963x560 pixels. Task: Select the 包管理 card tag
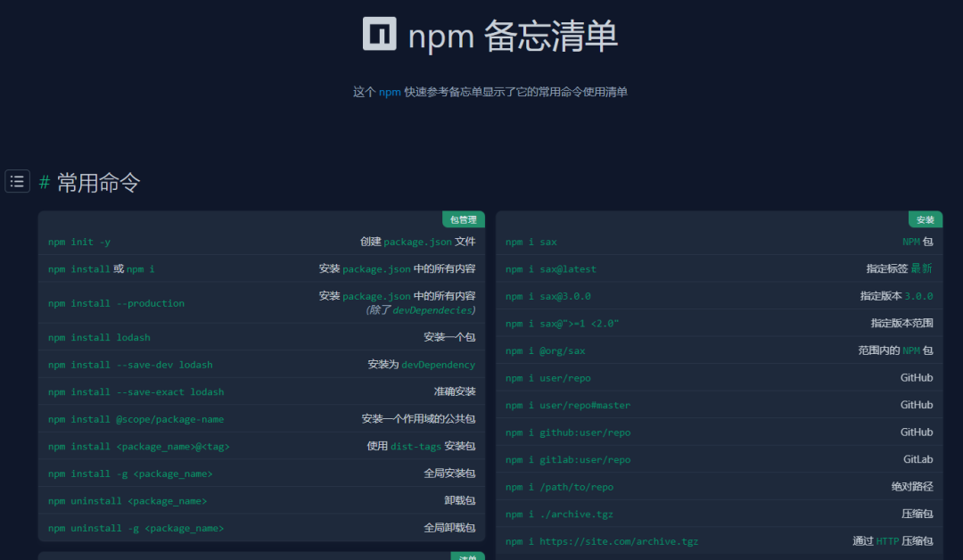click(x=463, y=220)
